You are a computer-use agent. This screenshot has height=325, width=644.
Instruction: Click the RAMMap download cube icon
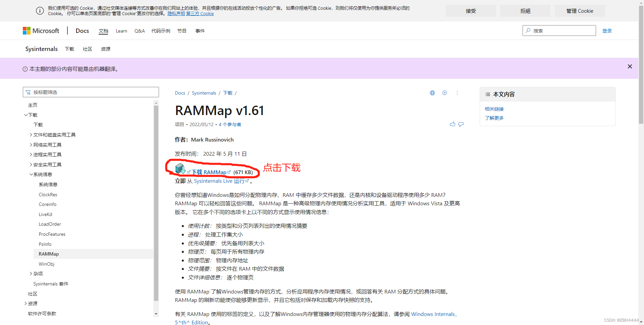(180, 169)
